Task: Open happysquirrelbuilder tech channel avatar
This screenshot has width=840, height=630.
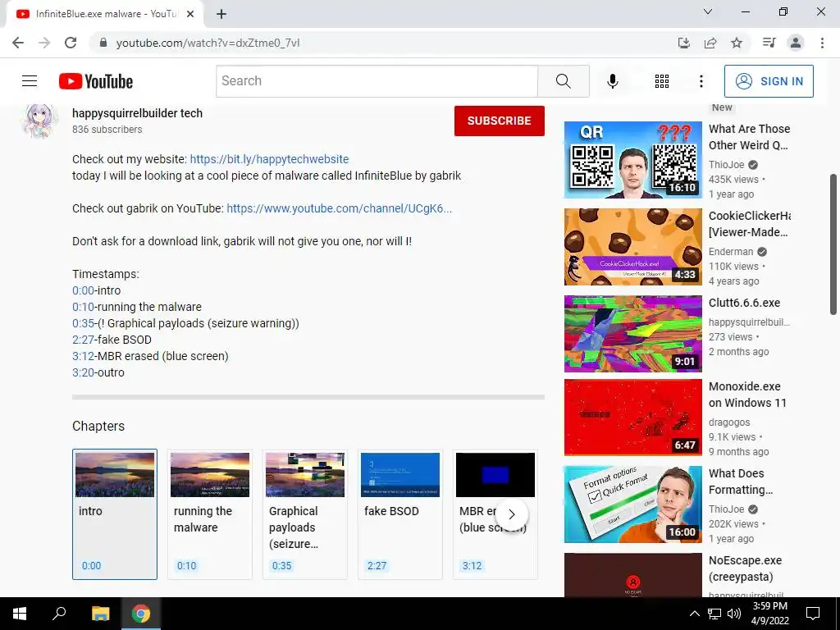Action: pos(39,121)
